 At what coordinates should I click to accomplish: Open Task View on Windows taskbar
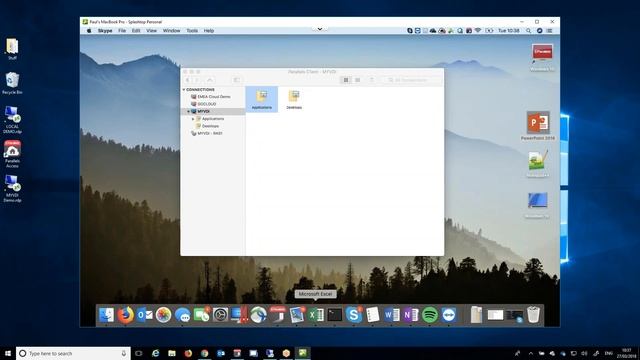(x=139, y=353)
